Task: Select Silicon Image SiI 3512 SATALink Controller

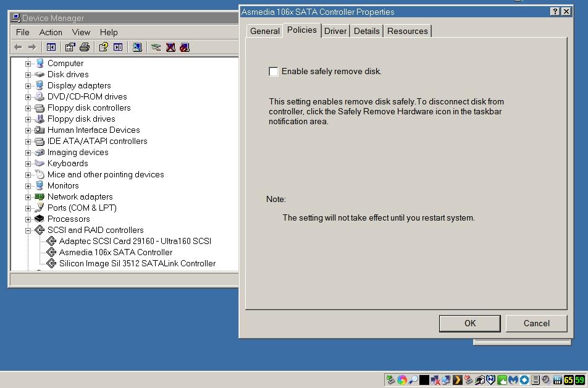Action: 137,263
